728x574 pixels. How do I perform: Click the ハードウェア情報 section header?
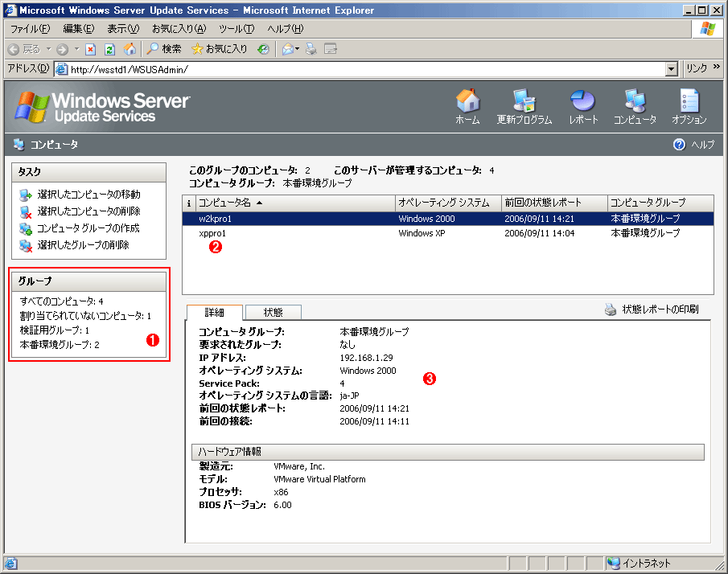pos(447,452)
